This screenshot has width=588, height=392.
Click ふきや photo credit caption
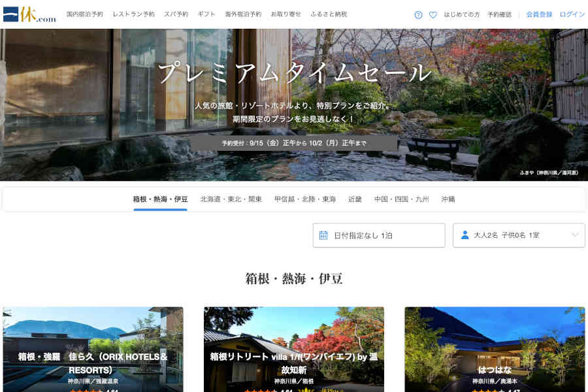tap(549, 173)
